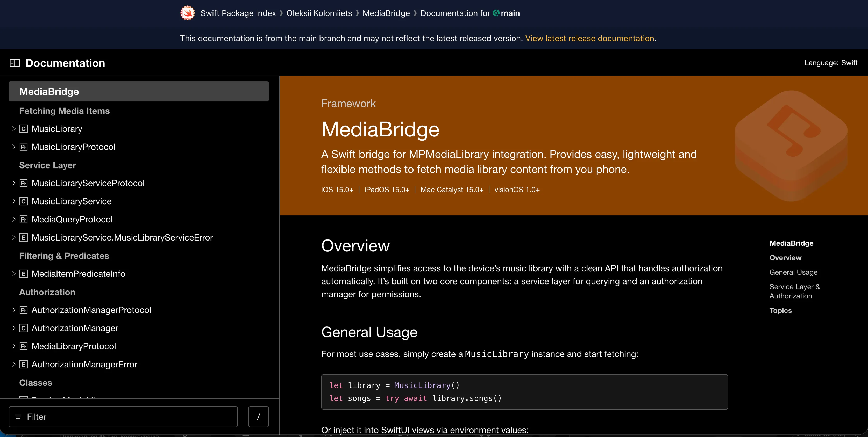Click the filter lines icon in Filter box
The width and height of the screenshot is (868, 437).
[18, 417]
